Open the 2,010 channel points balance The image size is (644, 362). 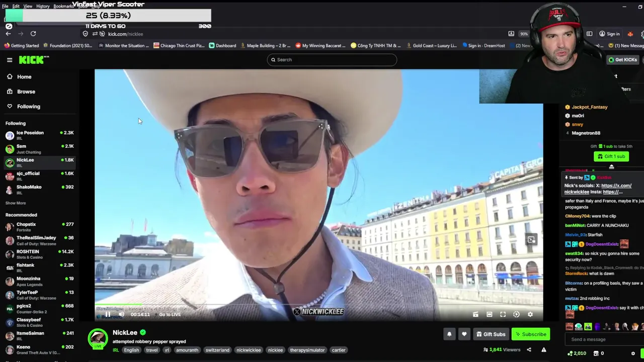(x=576, y=353)
